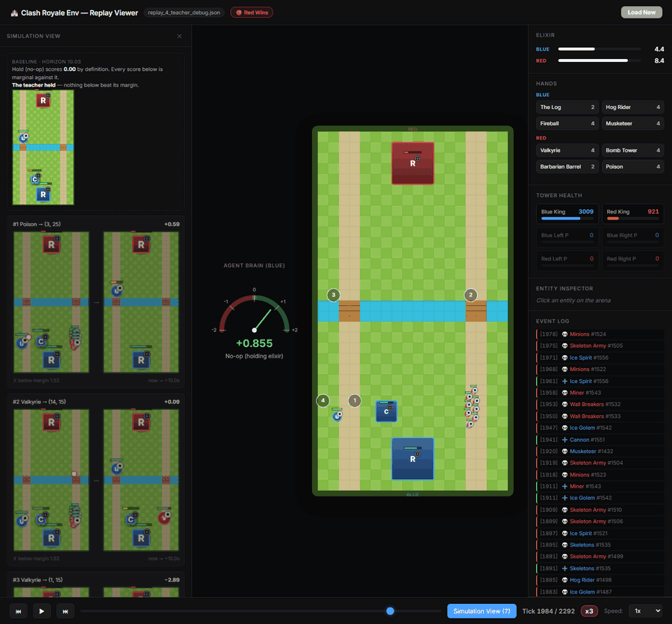Play the replay
672x624 pixels.
[x=42, y=611]
